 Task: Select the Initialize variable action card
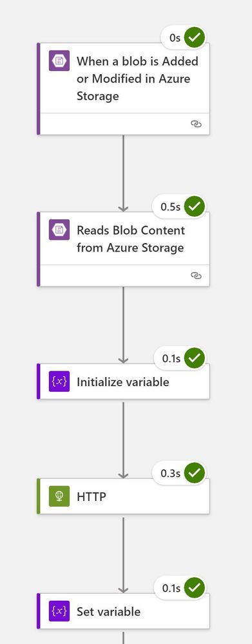pyautogui.click(x=123, y=382)
